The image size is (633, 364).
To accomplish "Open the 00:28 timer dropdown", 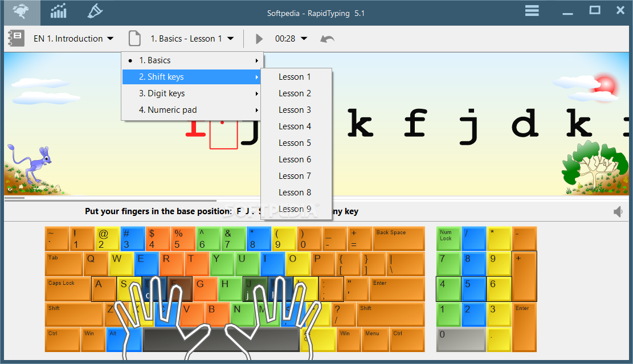I will 291,39.
